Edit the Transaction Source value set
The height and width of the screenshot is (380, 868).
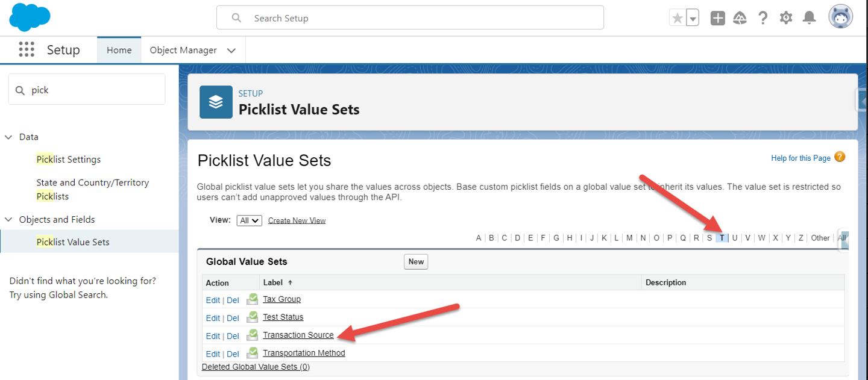tap(213, 336)
